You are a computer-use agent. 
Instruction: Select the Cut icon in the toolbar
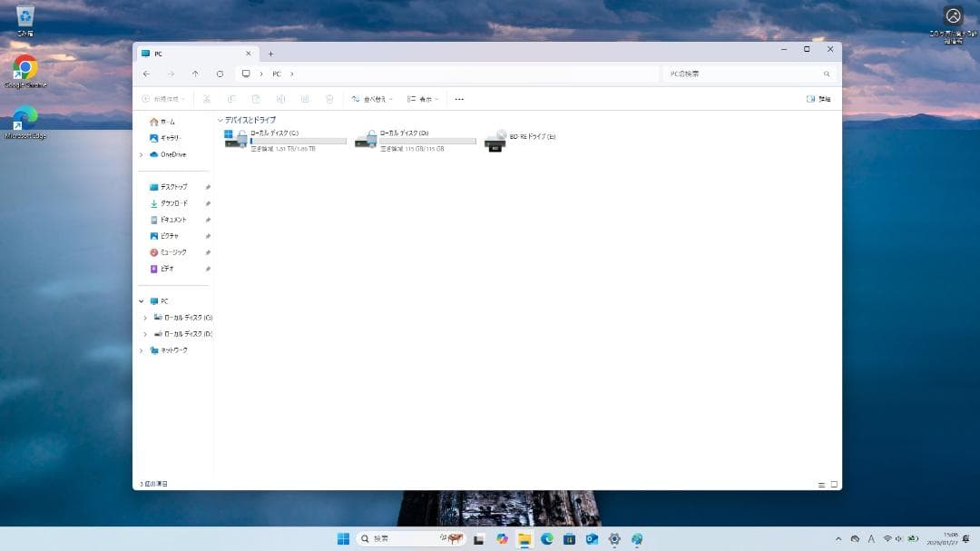click(207, 99)
